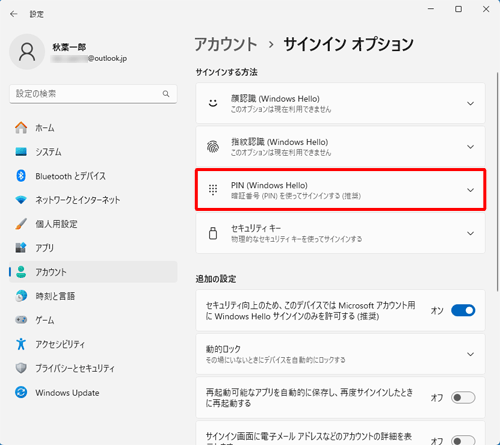This screenshot has width=500, height=445.
Task: Click the PIN keypad dots icon
Action: [213, 190]
